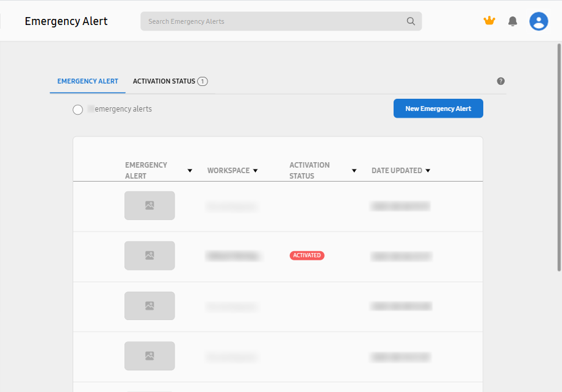Click the red ACTIVATED status badge
This screenshot has width=562, height=392.
click(307, 255)
